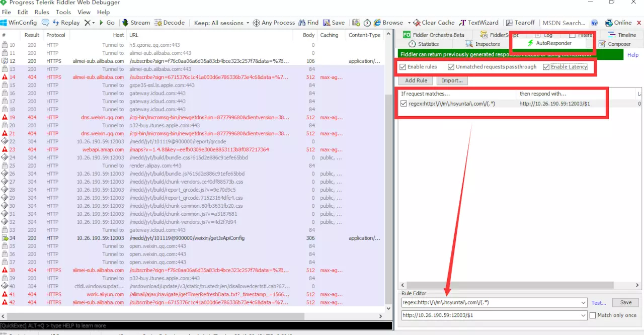Open the View menu

point(84,12)
